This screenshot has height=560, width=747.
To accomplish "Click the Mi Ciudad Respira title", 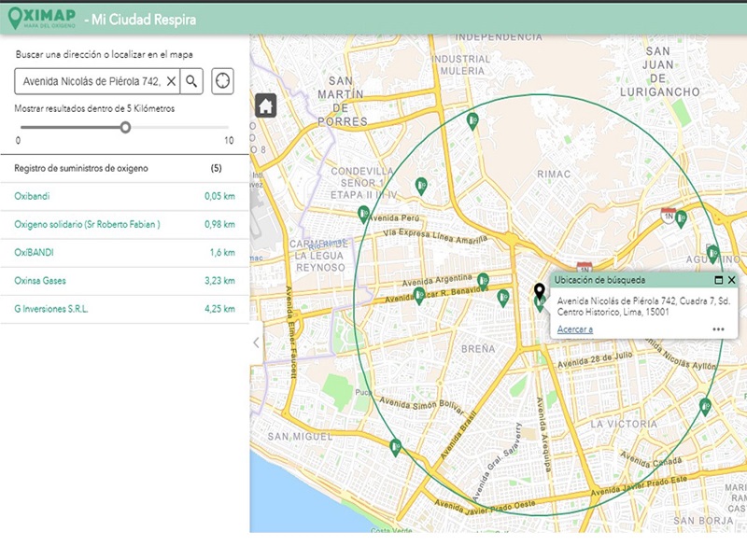I will click(x=141, y=20).
